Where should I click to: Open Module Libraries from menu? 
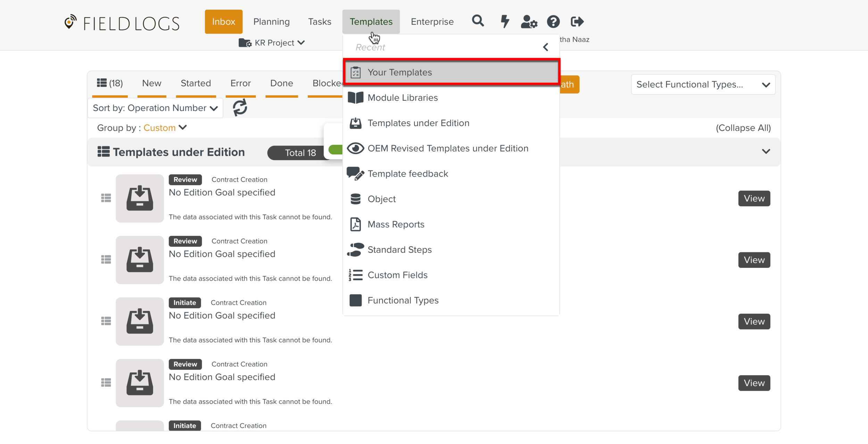402,98
